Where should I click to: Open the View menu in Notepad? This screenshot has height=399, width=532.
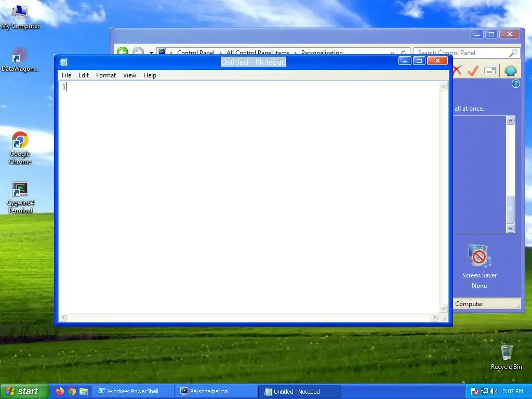pyautogui.click(x=129, y=75)
